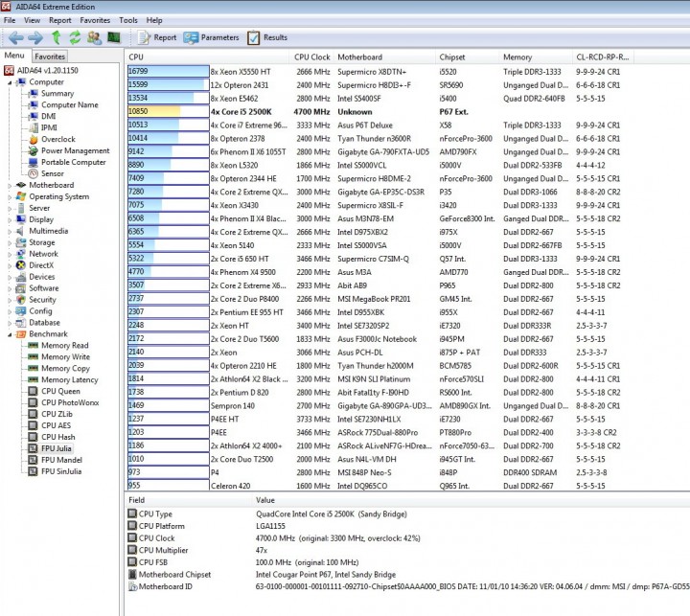
Task: Select the Database icon in tree
Action: tap(21, 323)
